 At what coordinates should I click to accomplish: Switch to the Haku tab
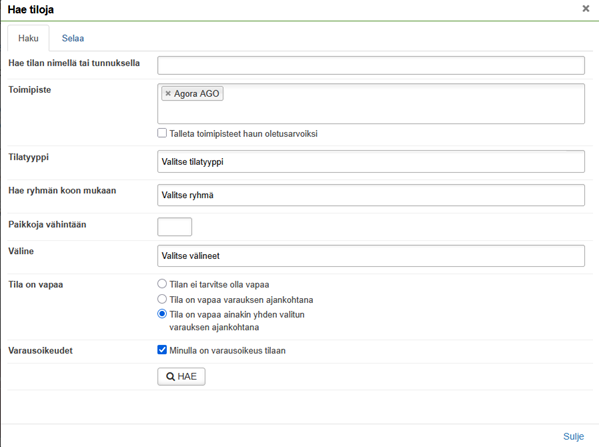pos(28,38)
